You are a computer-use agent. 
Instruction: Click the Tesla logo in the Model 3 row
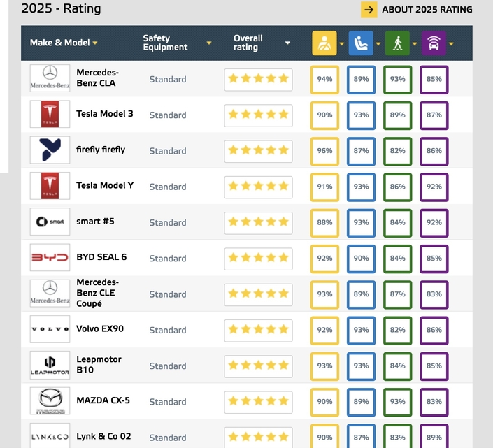tap(50, 115)
